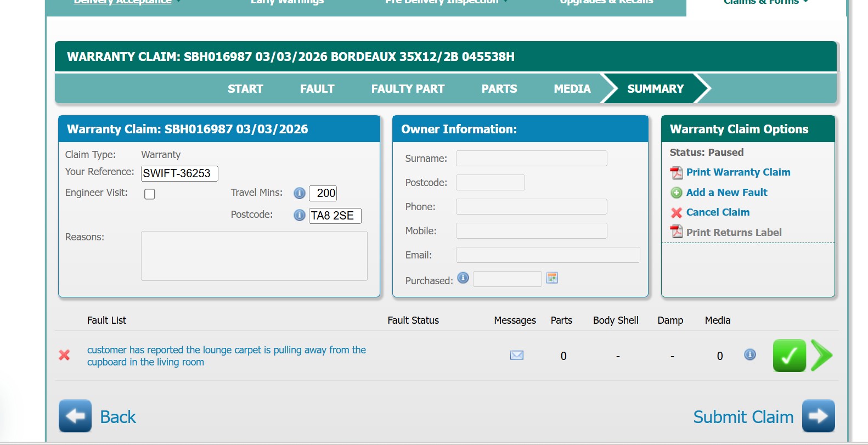The width and height of the screenshot is (868, 445).
Task: Go to the FAULTY PART step
Action: (x=408, y=89)
